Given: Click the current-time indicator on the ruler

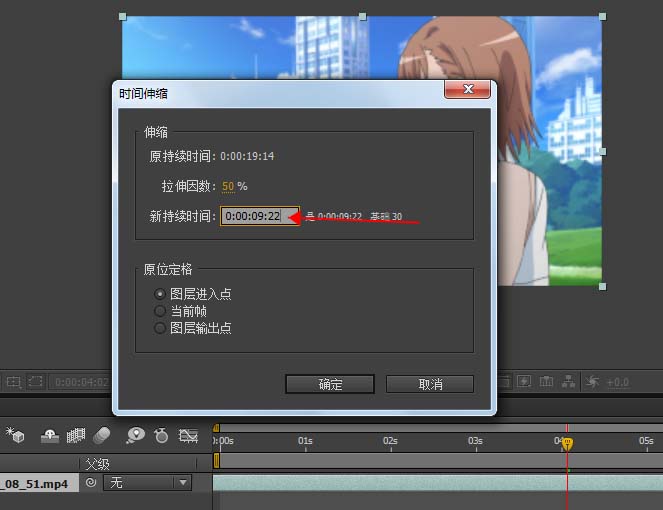Looking at the screenshot, I should click(x=567, y=444).
